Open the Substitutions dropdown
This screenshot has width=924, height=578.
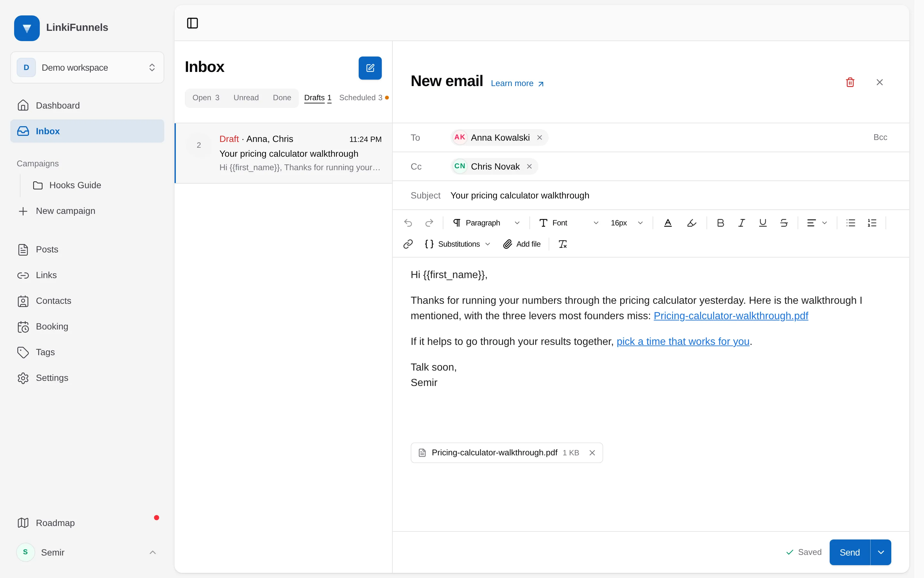(x=458, y=244)
